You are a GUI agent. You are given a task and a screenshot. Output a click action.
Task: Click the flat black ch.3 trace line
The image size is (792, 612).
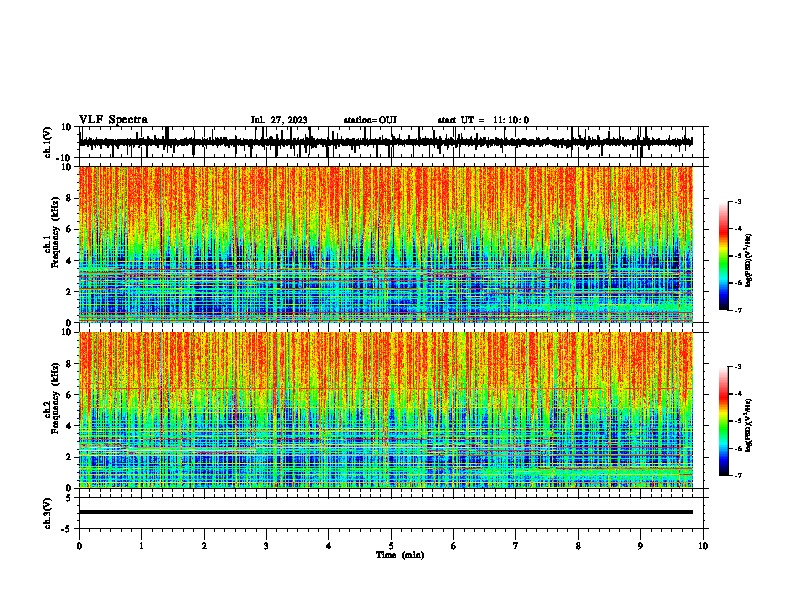pos(385,512)
